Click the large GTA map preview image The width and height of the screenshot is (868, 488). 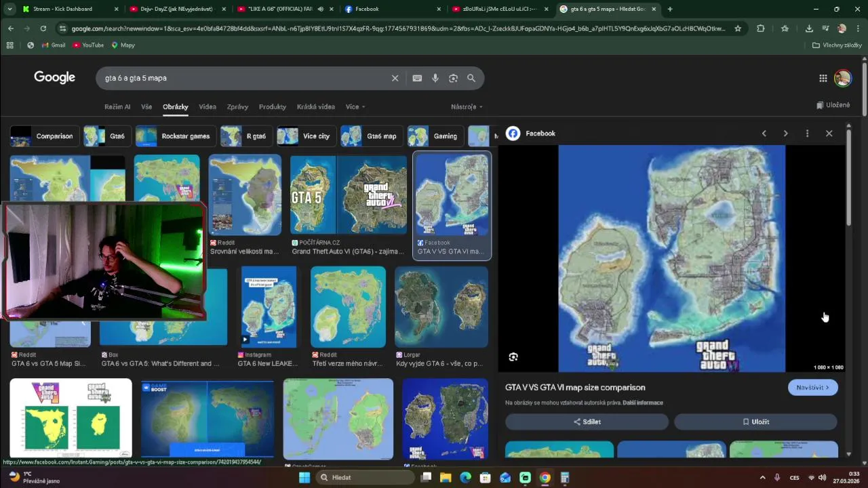pyautogui.click(x=671, y=258)
